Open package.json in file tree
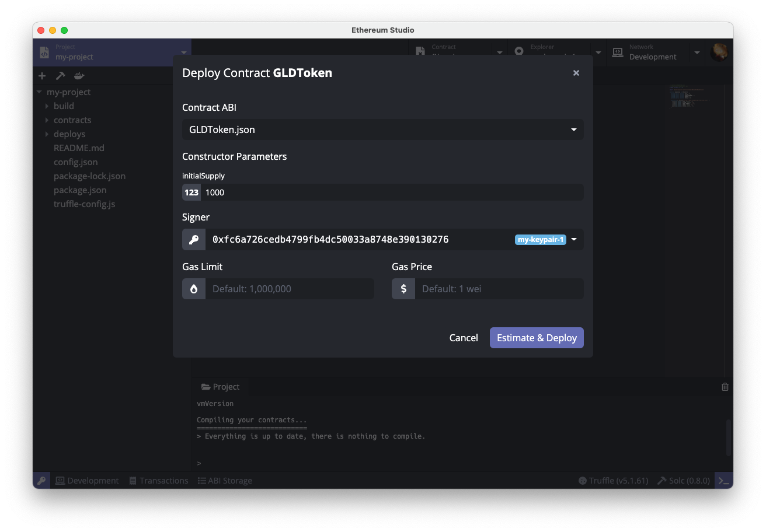766x532 pixels. click(x=80, y=190)
